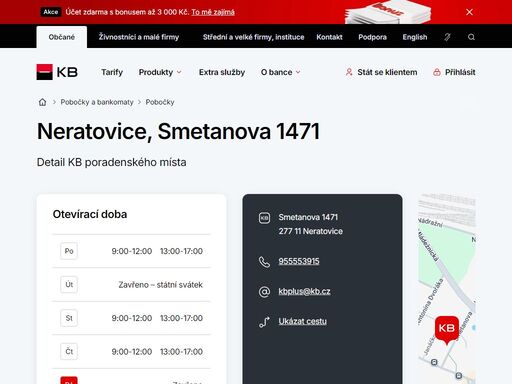The height and width of the screenshot is (384, 512).
Task: Open search with the magnifier icon
Action: [471, 37]
